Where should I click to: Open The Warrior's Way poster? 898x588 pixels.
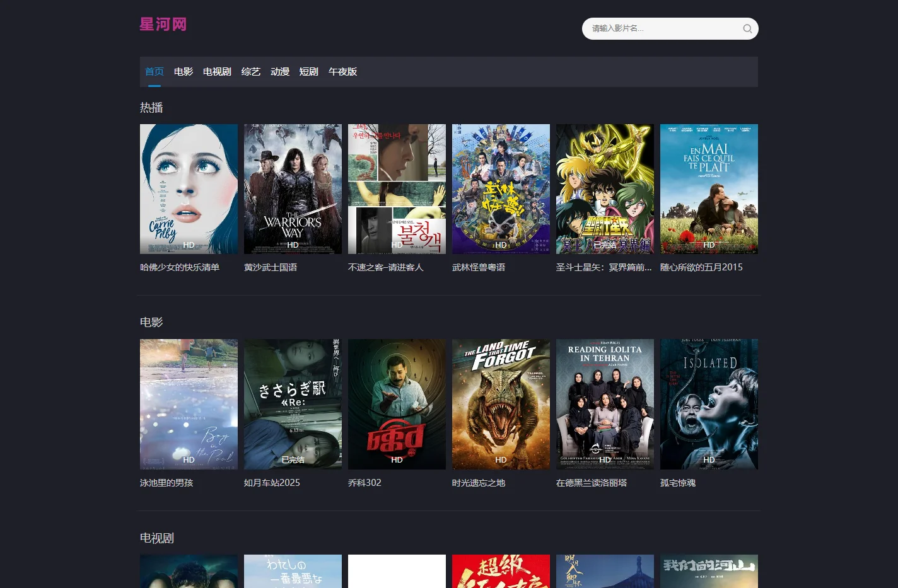point(293,189)
